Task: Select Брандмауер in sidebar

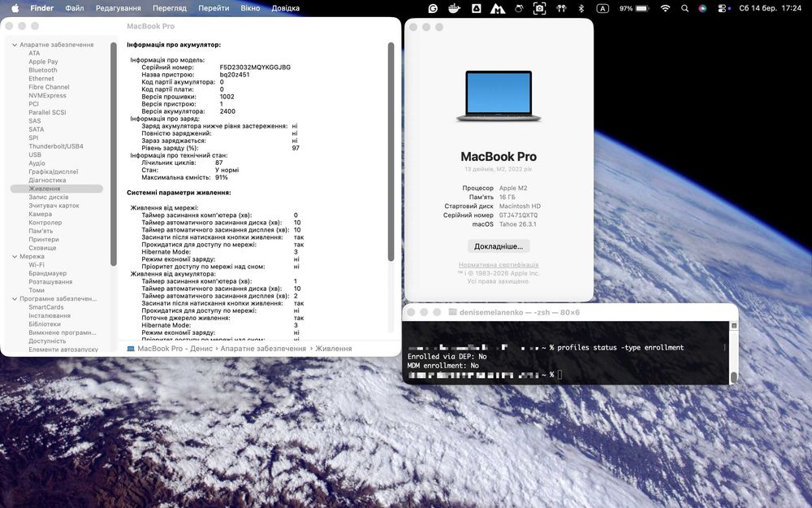Action: (x=48, y=273)
